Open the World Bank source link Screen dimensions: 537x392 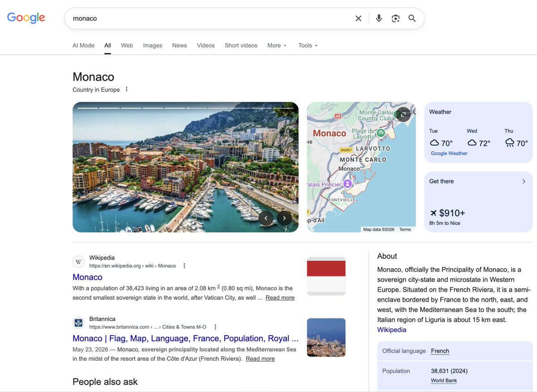click(444, 381)
